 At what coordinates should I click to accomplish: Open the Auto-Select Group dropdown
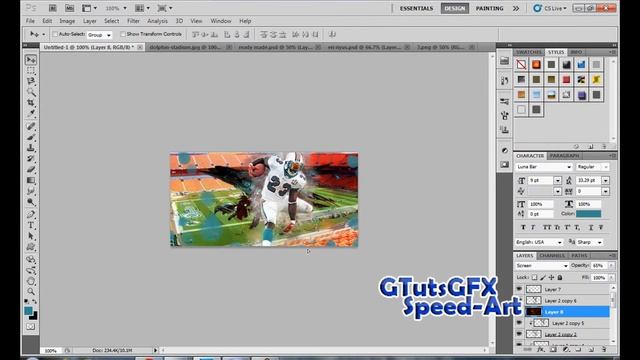coord(99,35)
